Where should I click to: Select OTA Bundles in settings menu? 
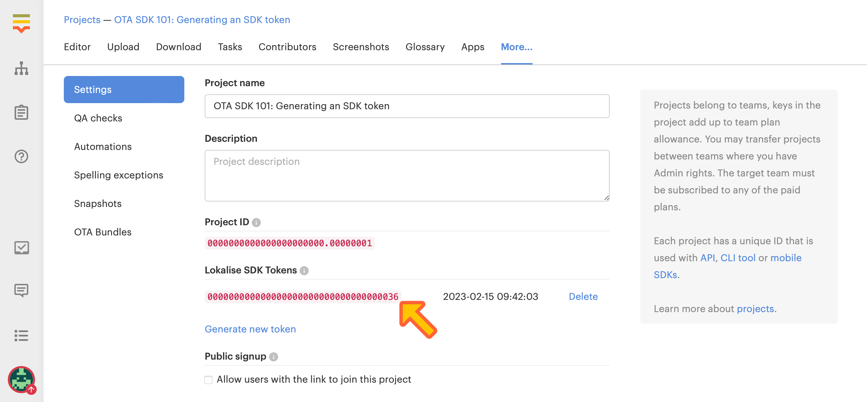pyautogui.click(x=103, y=232)
